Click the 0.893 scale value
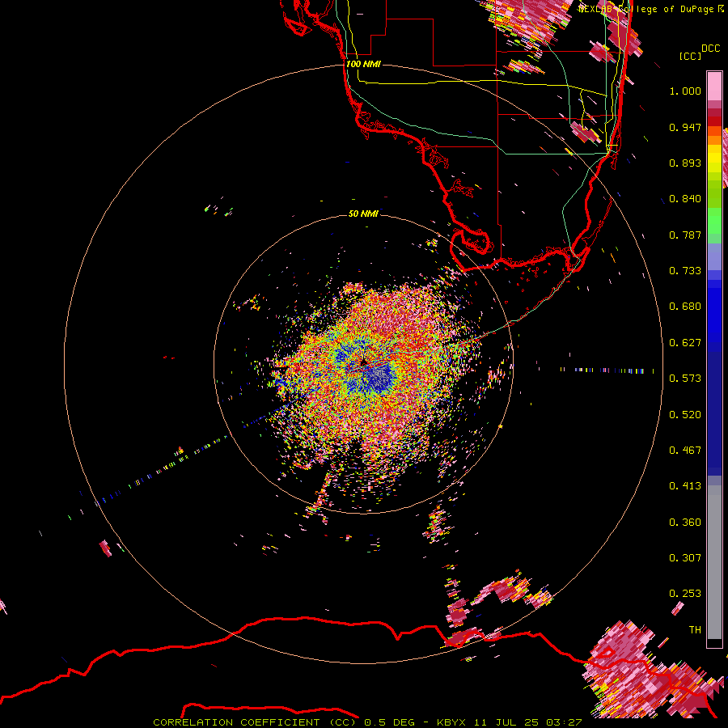 point(685,163)
